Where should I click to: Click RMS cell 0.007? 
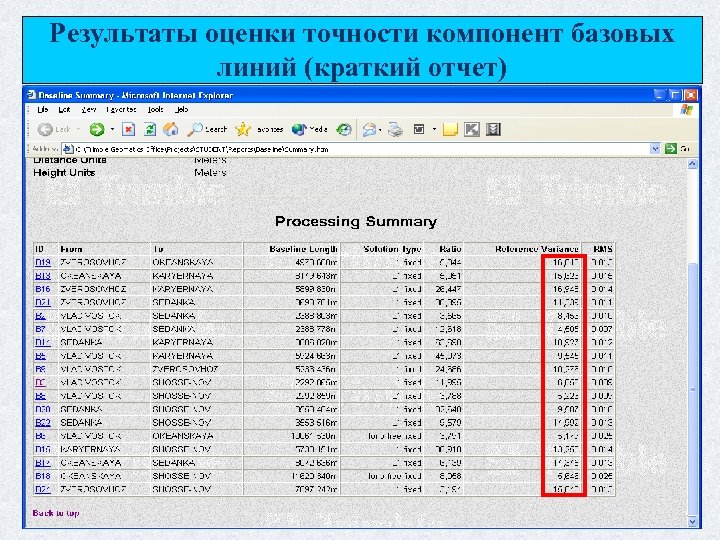pyautogui.click(x=602, y=329)
